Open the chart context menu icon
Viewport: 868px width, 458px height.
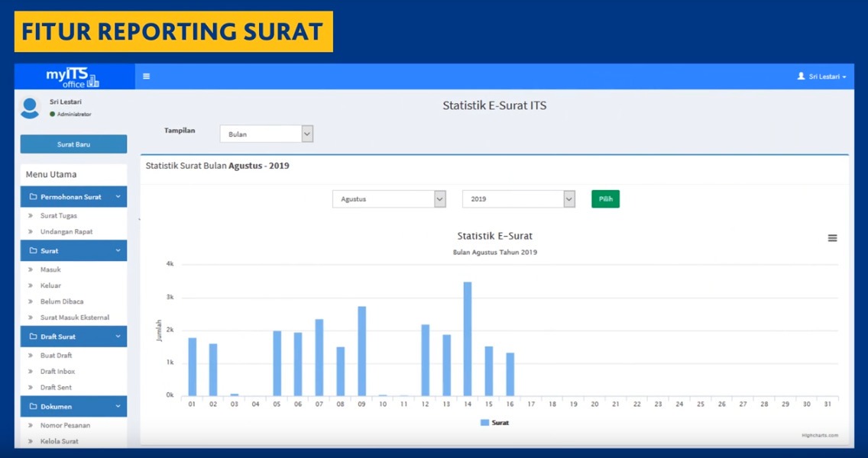[832, 238]
